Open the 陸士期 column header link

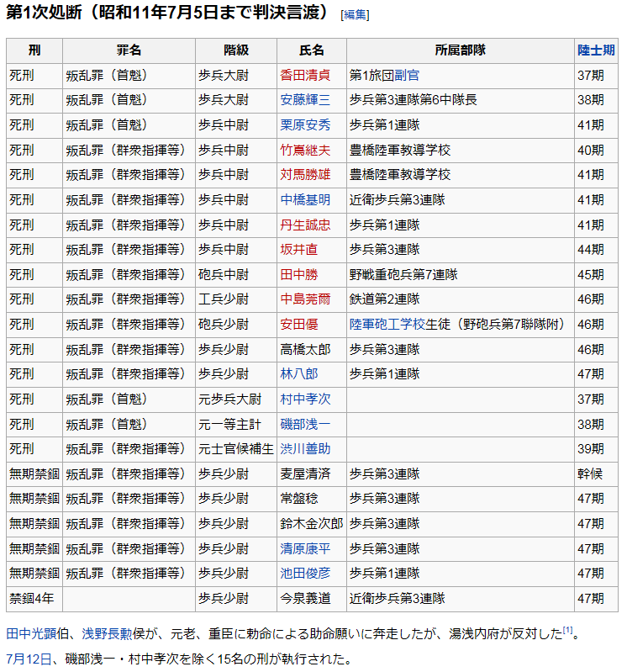tap(596, 50)
